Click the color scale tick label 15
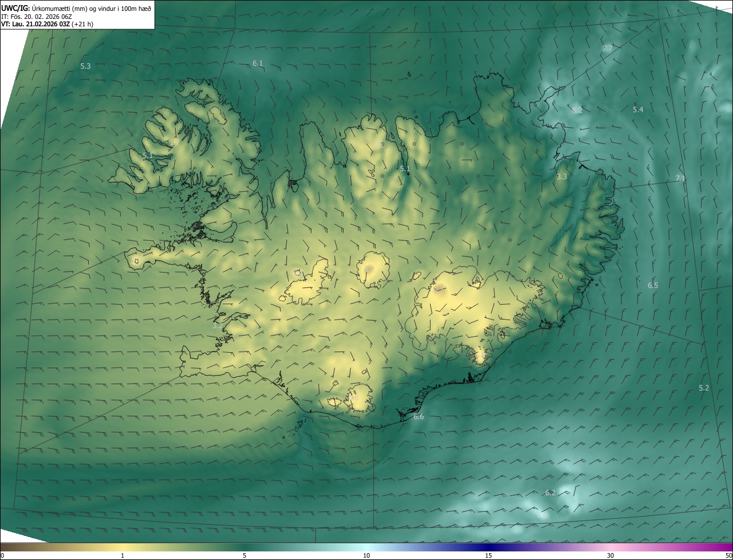This screenshot has width=733, height=560. [x=488, y=555]
